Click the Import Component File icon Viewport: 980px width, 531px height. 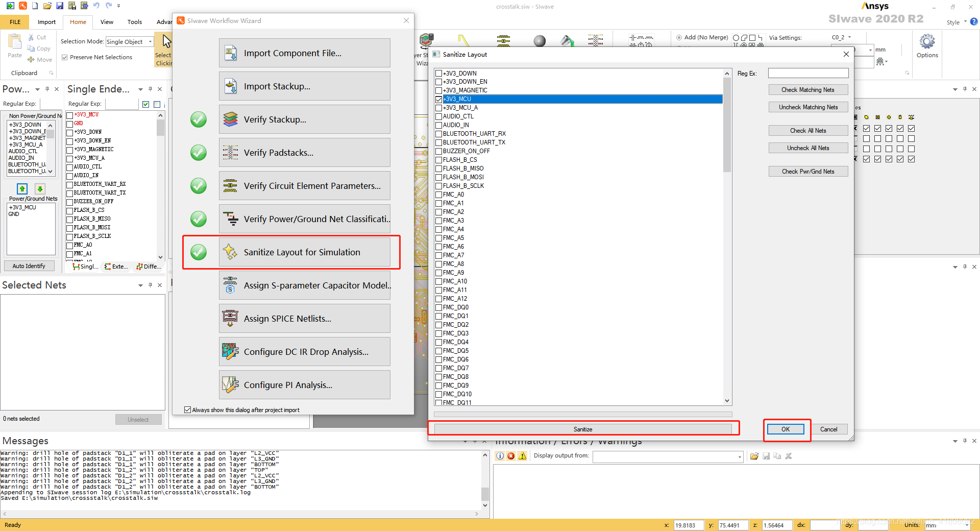coord(231,53)
